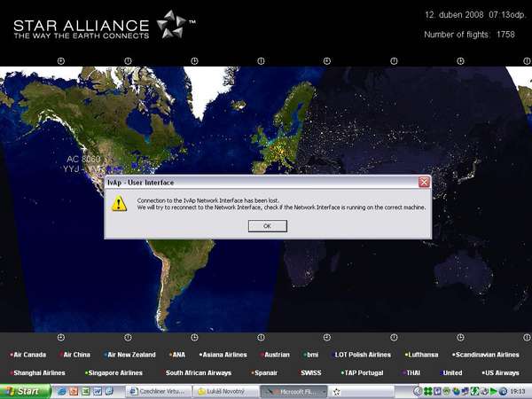Click the green square lightning tray icon
Image resolution: width=532 pixels, height=399 pixels.
pyautogui.click(x=474, y=392)
